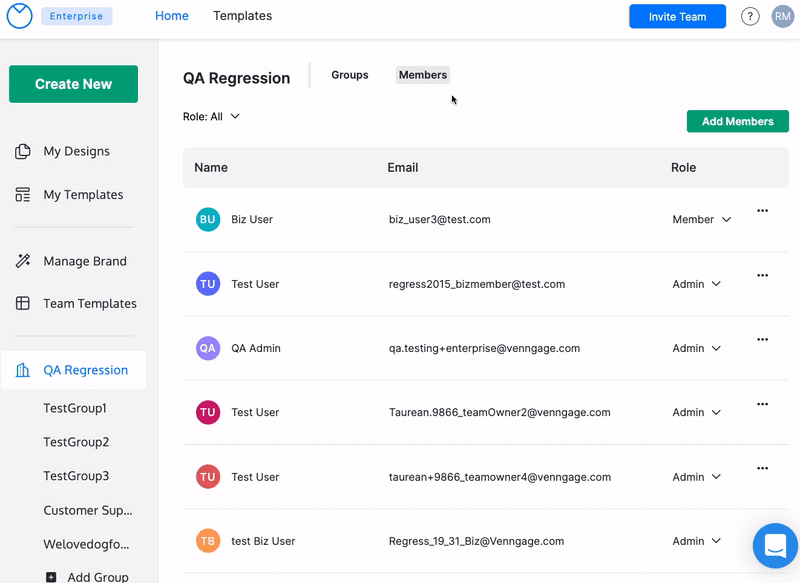Open Admin role dropdown for QA Admin

click(x=696, y=349)
